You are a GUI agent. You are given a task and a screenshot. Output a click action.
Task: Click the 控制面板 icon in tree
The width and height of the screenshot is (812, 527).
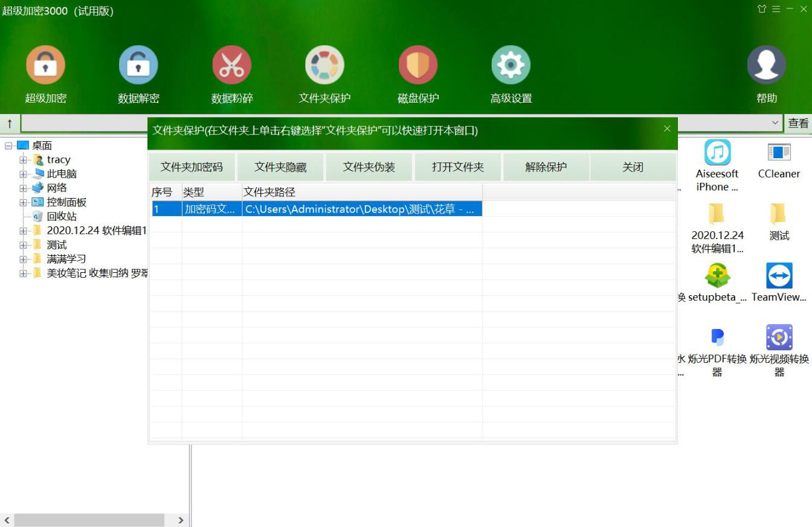coord(37,202)
